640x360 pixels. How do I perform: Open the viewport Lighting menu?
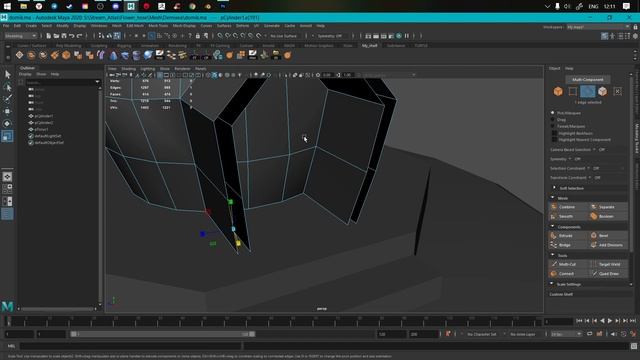148,69
